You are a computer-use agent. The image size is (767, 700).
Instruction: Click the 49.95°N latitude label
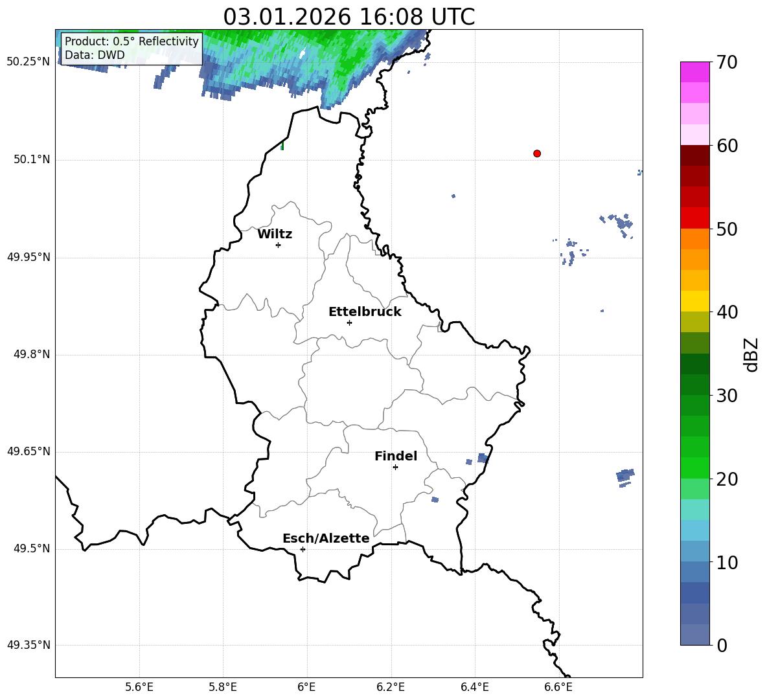tap(29, 256)
